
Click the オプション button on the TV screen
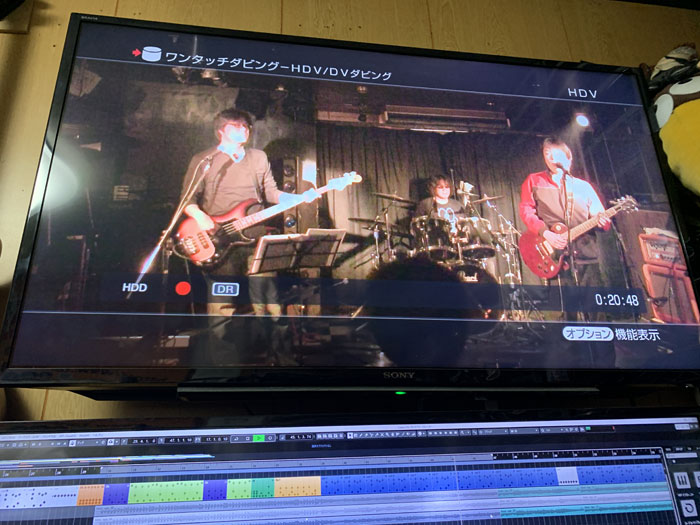point(588,333)
